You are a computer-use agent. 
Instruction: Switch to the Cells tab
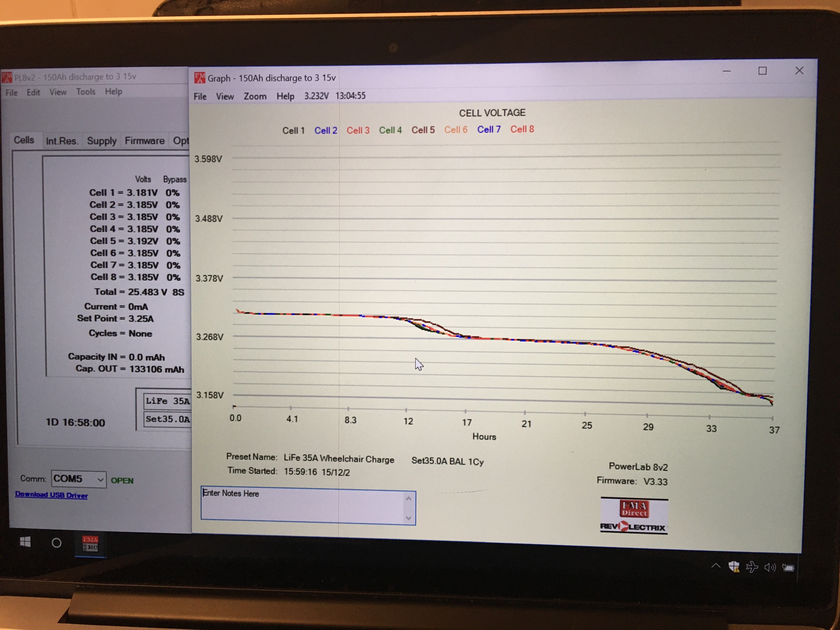24,140
